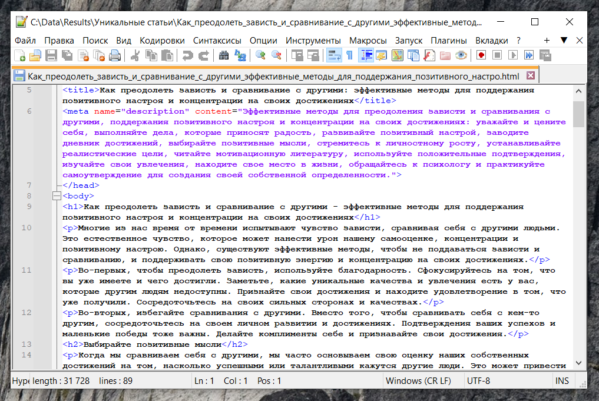The width and height of the screenshot is (599, 401).
Task: Open the user-defined language dialog icon
Action: (x=381, y=56)
